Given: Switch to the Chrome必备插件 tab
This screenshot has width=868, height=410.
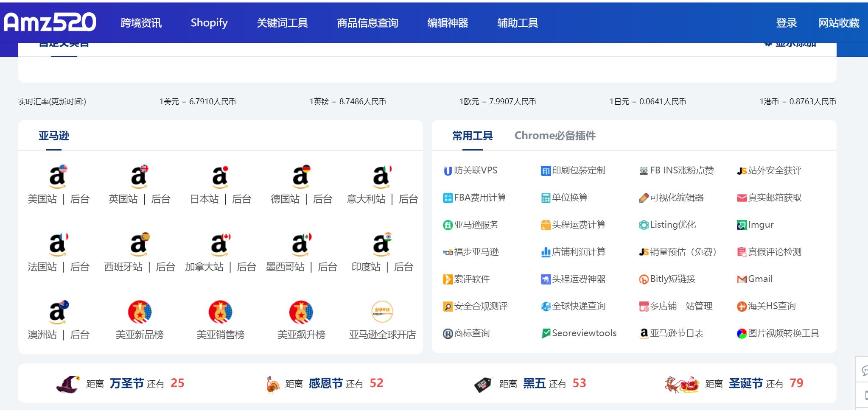Looking at the screenshot, I should coord(555,135).
